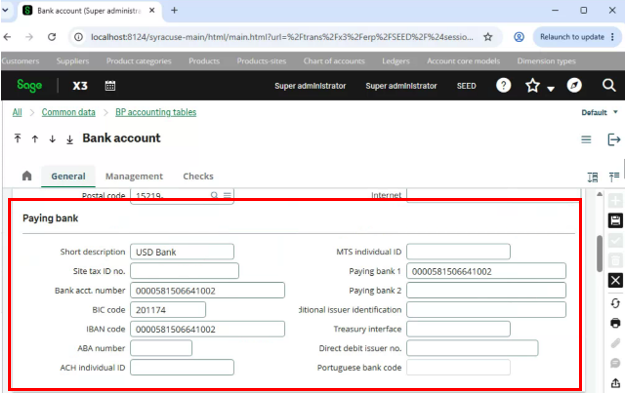The height and width of the screenshot is (397, 634).
Task: Click the Relaunch to update button
Action: (577, 37)
